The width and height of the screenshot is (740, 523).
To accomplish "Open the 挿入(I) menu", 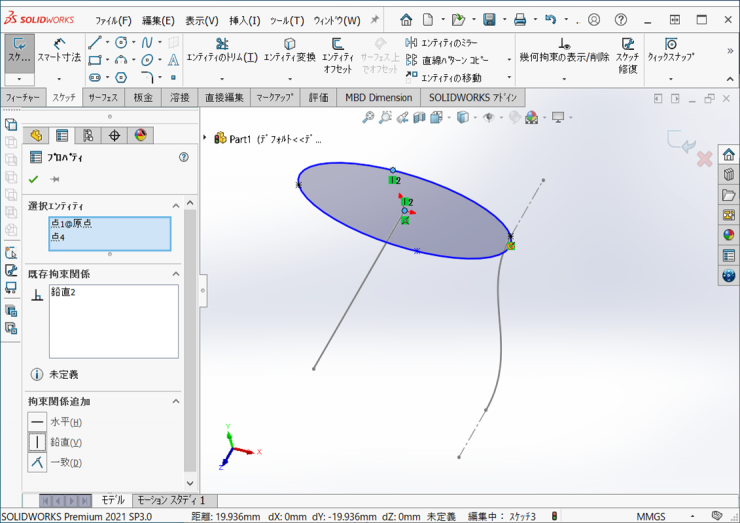I will tap(244, 20).
